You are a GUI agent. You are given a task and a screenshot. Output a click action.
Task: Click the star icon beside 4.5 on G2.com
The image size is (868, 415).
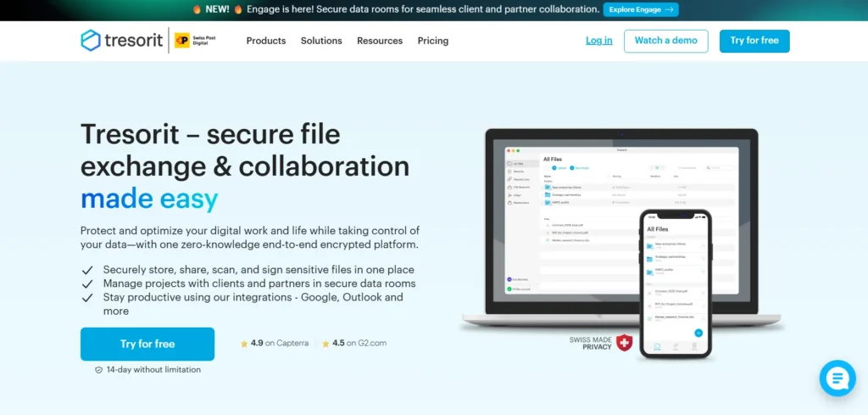(x=325, y=344)
